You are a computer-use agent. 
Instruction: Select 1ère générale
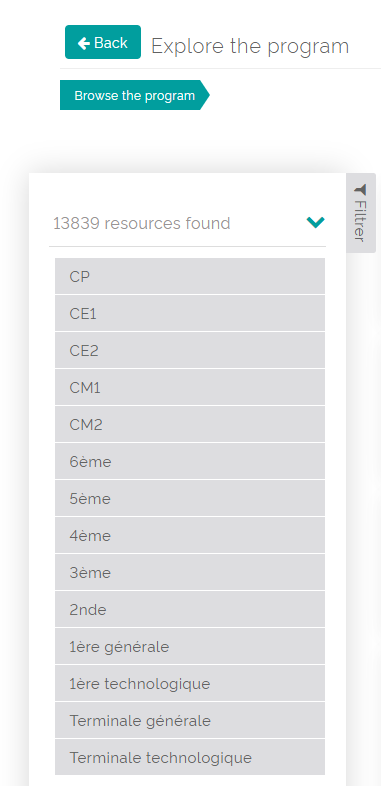click(x=190, y=647)
